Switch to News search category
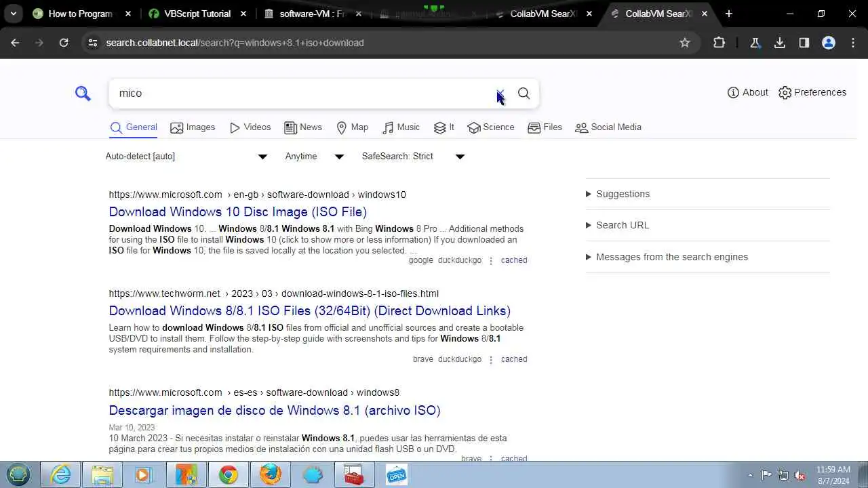 pyautogui.click(x=302, y=127)
